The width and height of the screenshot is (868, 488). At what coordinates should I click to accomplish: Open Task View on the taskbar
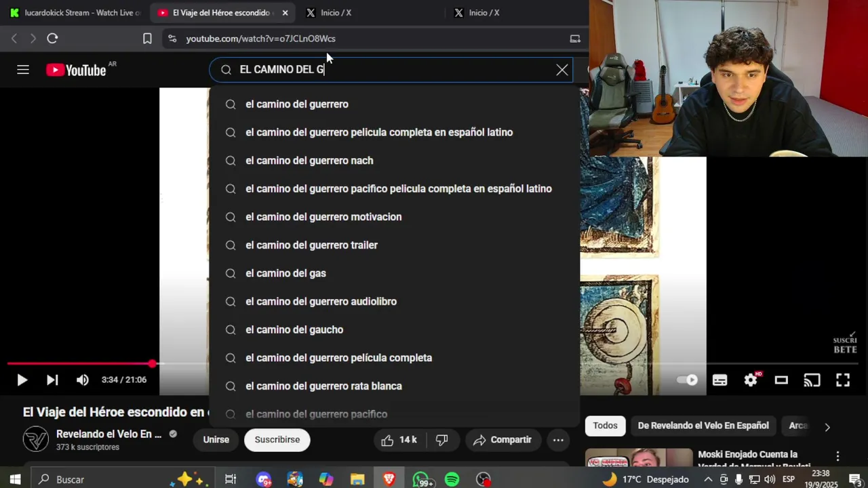tap(231, 479)
